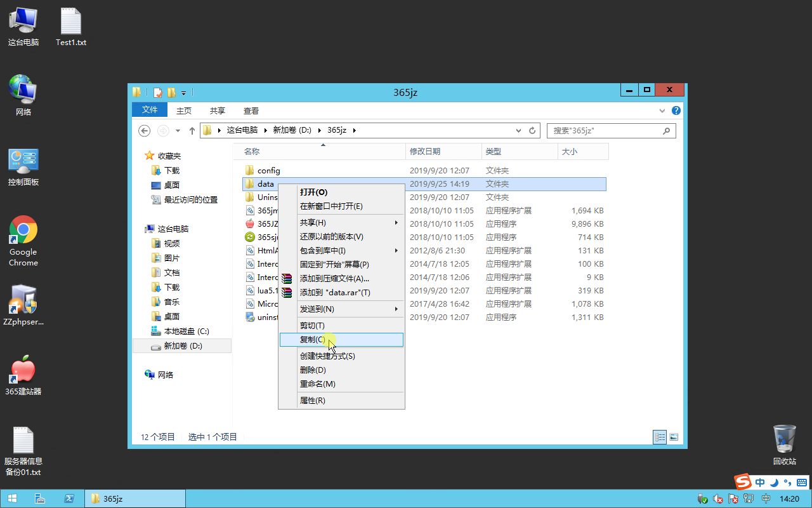Go back using Explorer back arrow
The image size is (812, 508).
[x=145, y=130]
